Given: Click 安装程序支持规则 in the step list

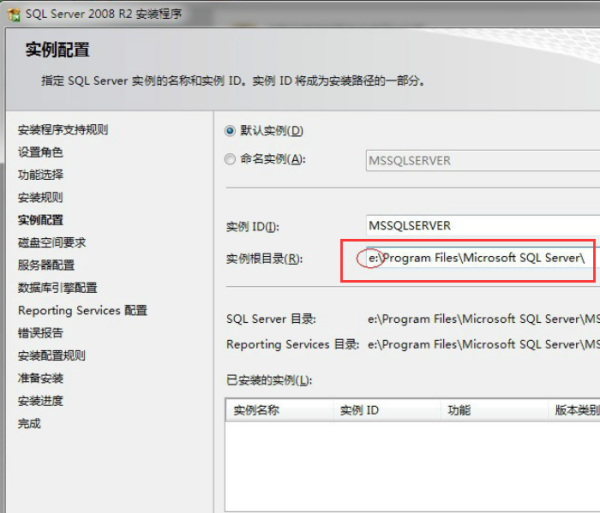Looking at the screenshot, I should pos(63,130).
